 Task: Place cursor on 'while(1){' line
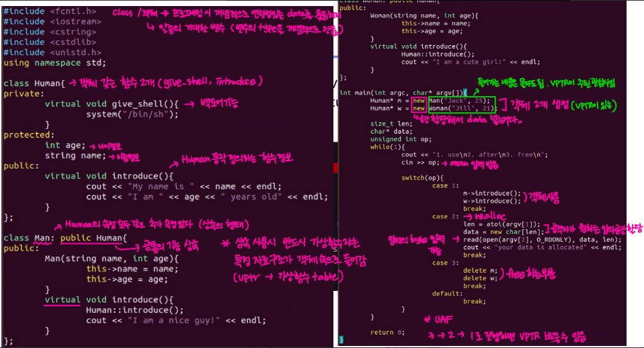387,147
